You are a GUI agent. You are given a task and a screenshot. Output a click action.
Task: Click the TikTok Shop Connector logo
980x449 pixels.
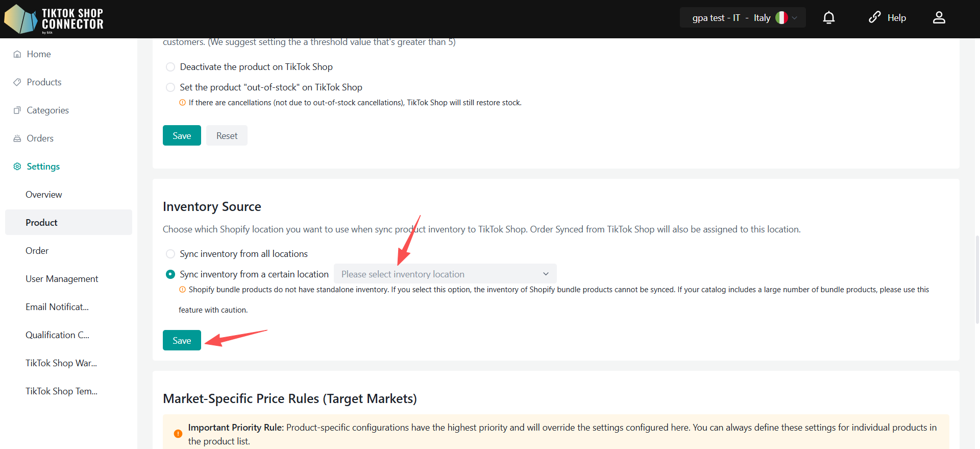[x=54, y=19]
